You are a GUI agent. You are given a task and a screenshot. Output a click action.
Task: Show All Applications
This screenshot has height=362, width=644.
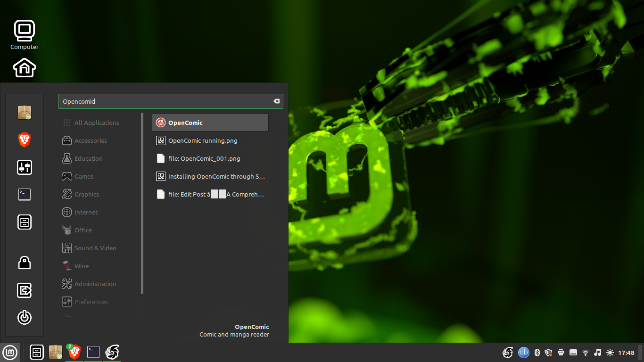coord(97,123)
